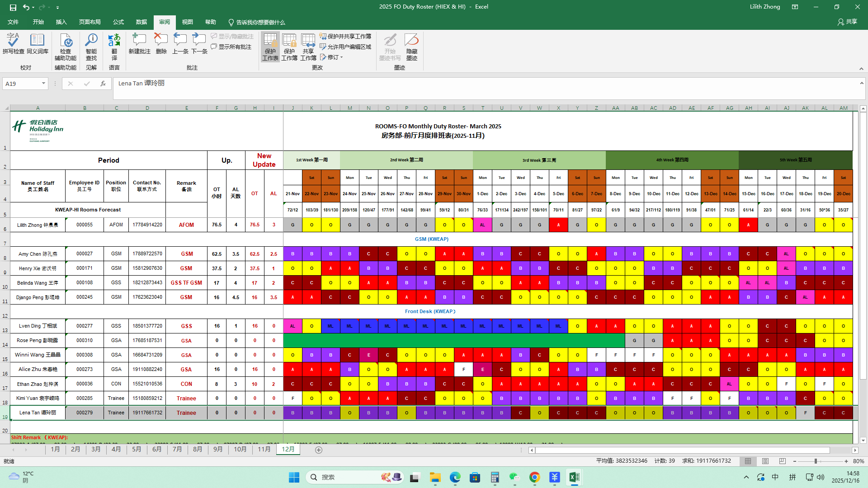
Task: Switch to Page Break Preview
Action: click(783, 461)
